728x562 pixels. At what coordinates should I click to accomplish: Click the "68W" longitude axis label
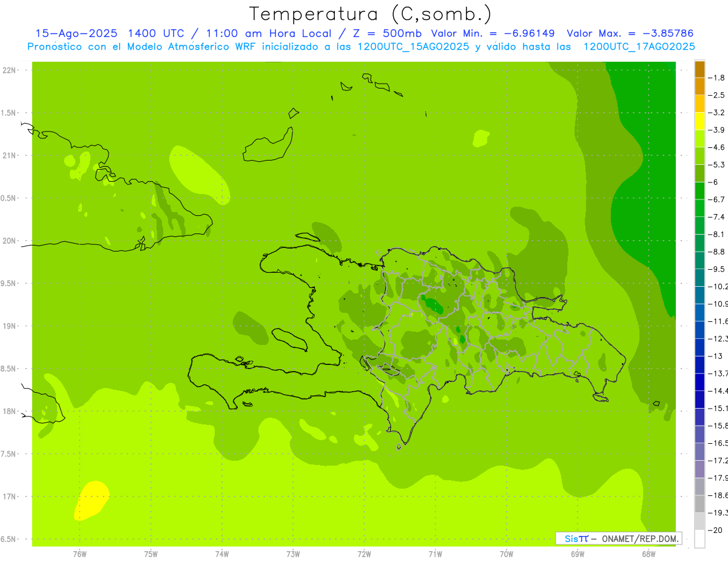coord(649,554)
